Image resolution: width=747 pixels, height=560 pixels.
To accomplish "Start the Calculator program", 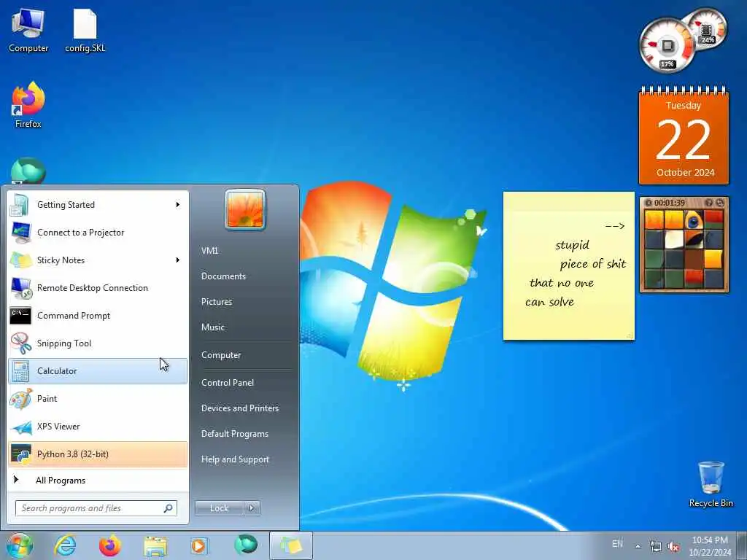I will 98,371.
